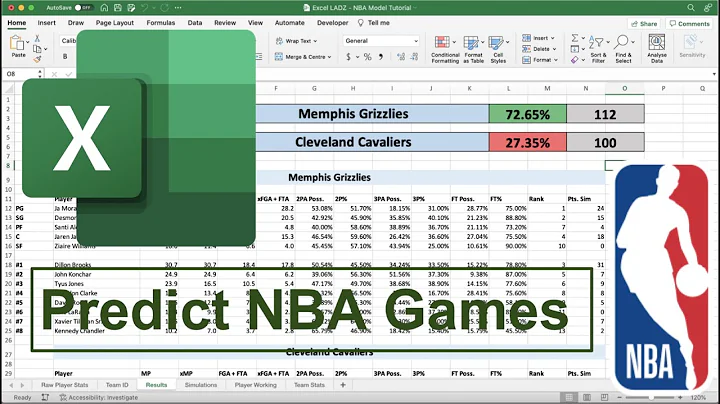Click the currency dollar format icon
720x404 pixels.
[x=348, y=57]
